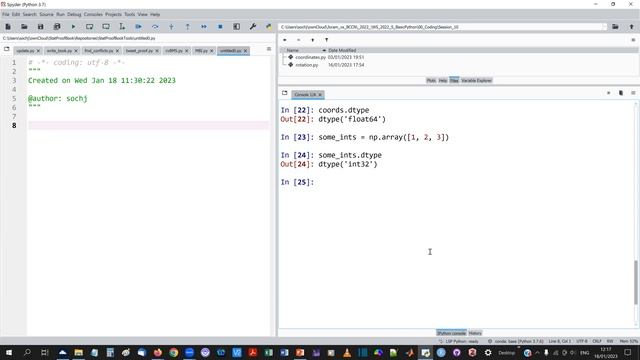Click editor line 8 to place cursor
This screenshot has width=640, height=360.
coord(149,125)
